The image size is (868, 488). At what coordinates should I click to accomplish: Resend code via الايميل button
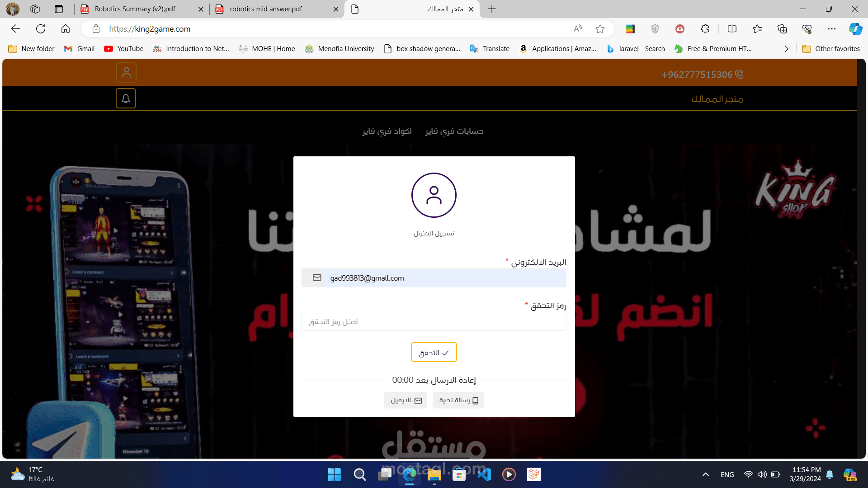click(405, 400)
